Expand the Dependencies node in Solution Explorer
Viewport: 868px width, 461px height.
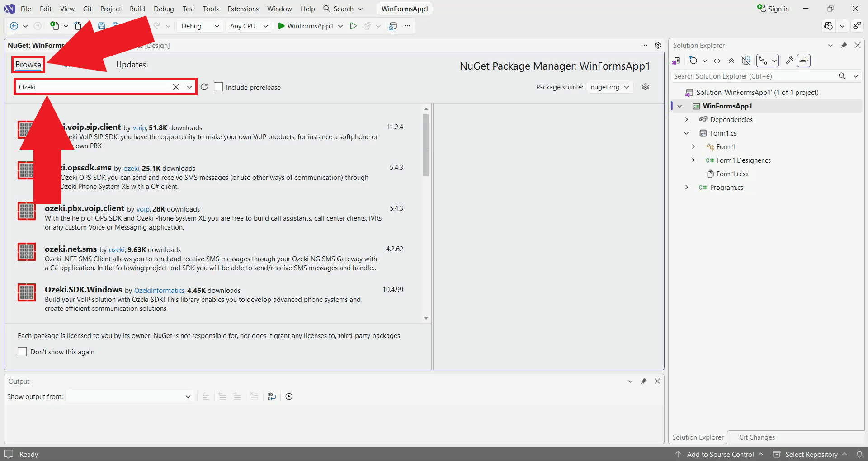687,119
